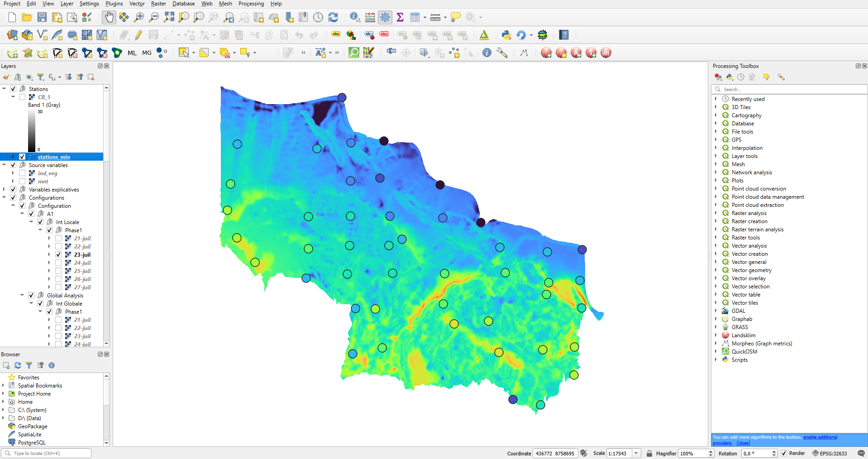
Task: Expand the Variables explicatives layer group
Action: coord(4,190)
